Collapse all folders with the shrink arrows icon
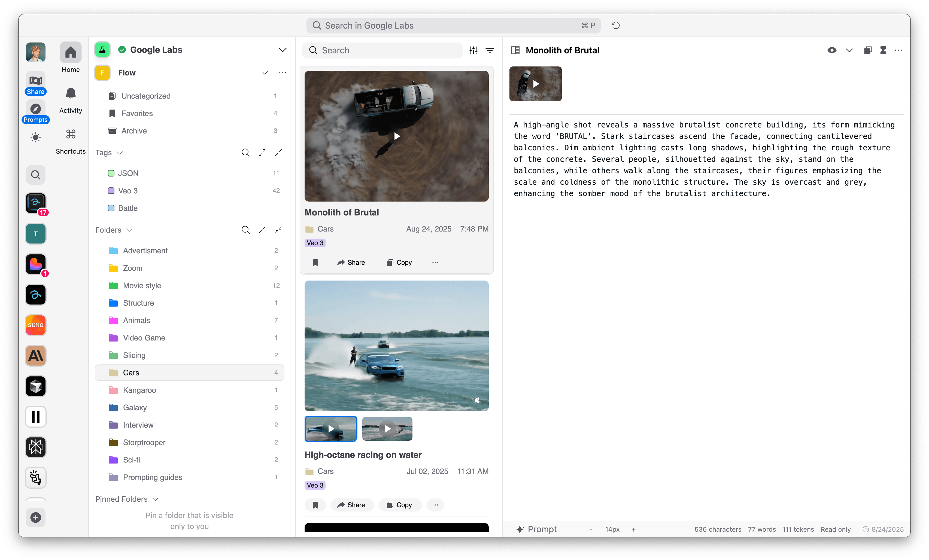Screen dimensions: 929x560 coord(278,230)
